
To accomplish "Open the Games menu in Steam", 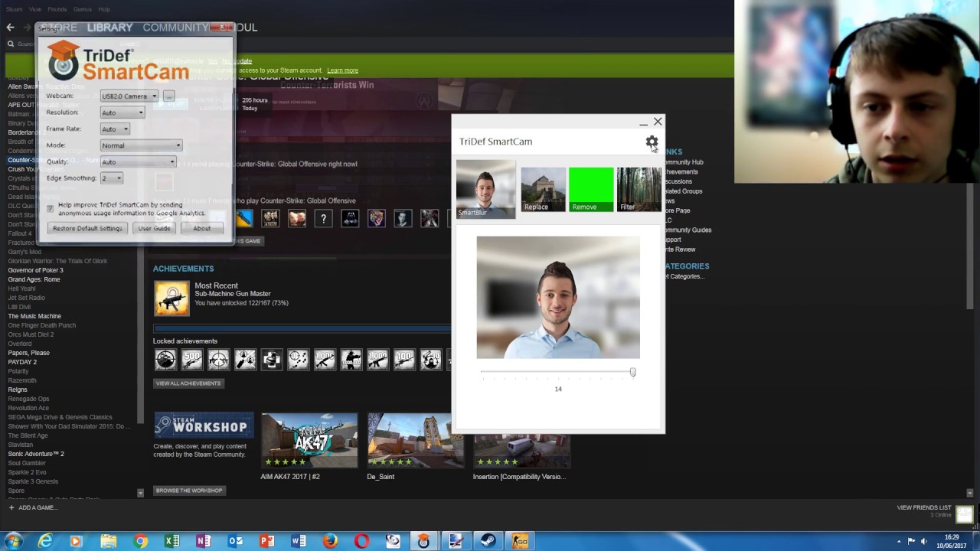I will [x=83, y=9].
